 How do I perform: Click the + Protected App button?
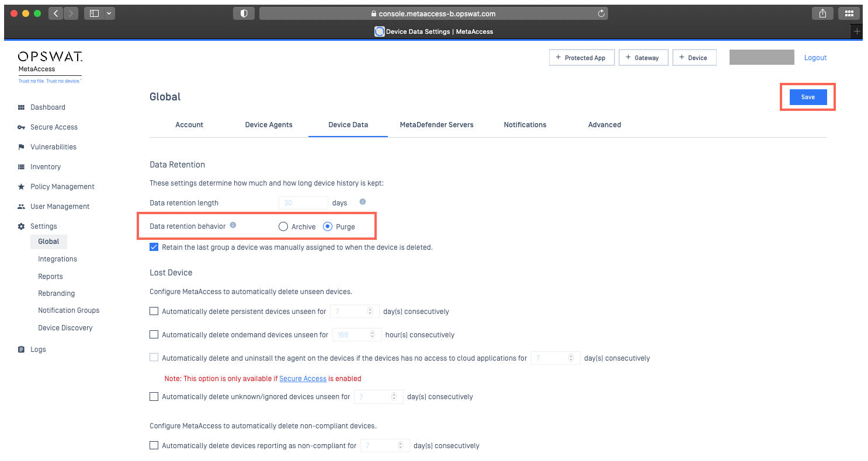(x=581, y=58)
